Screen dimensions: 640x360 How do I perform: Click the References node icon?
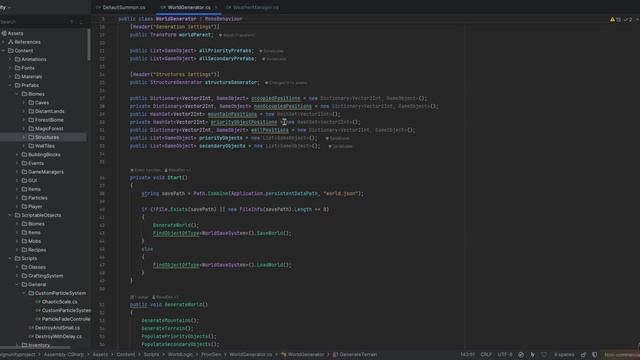(11, 42)
